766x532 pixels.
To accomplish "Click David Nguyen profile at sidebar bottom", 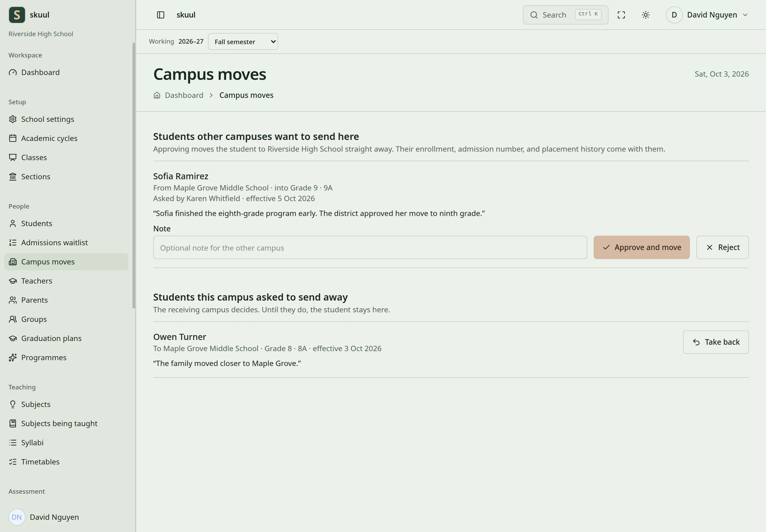I will pos(66,517).
